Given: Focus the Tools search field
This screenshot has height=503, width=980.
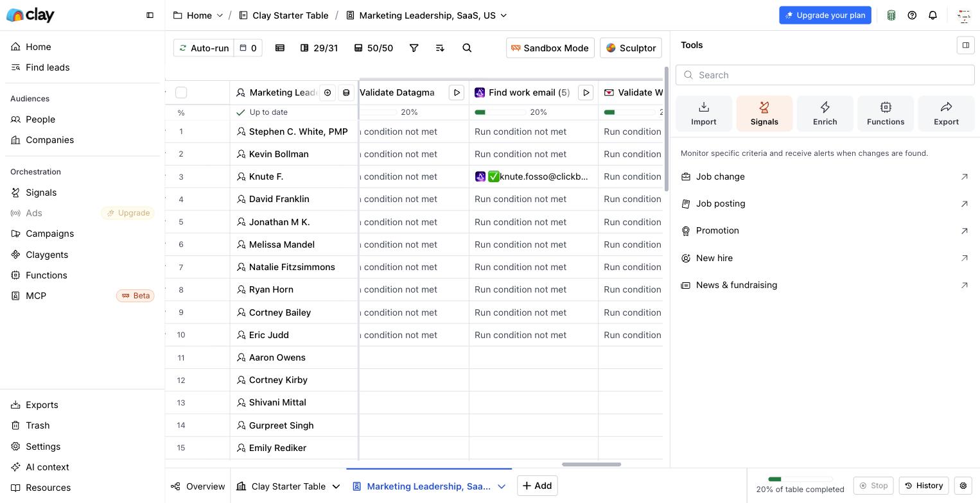Looking at the screenshot, I should click(825, 75).
